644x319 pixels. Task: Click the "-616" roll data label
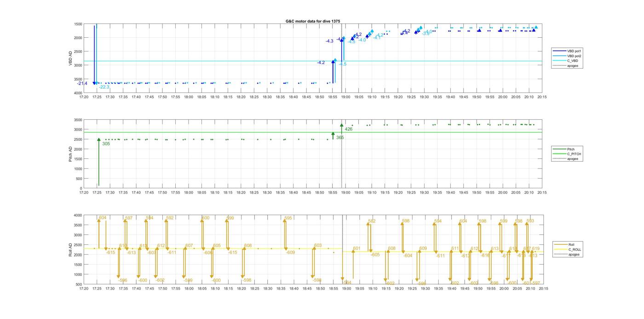[x=485, y=255]
